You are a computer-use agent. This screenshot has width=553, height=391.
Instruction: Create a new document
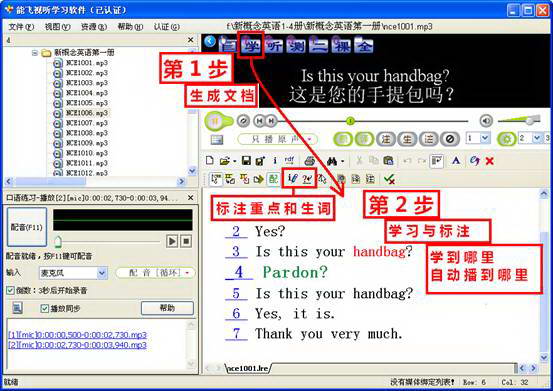[210, 161]
